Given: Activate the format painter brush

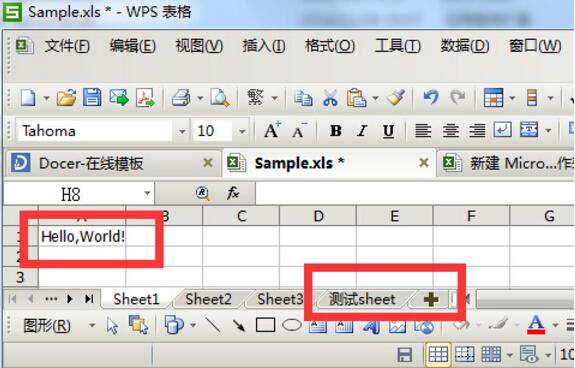Looking at the screenshot, I should 396,97.
